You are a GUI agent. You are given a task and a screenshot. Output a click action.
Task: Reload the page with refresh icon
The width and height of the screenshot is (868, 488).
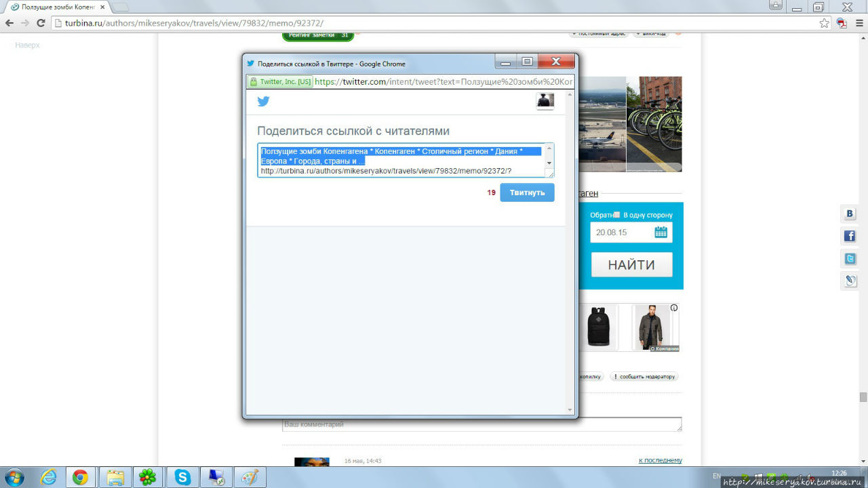[x=41, y=23]
